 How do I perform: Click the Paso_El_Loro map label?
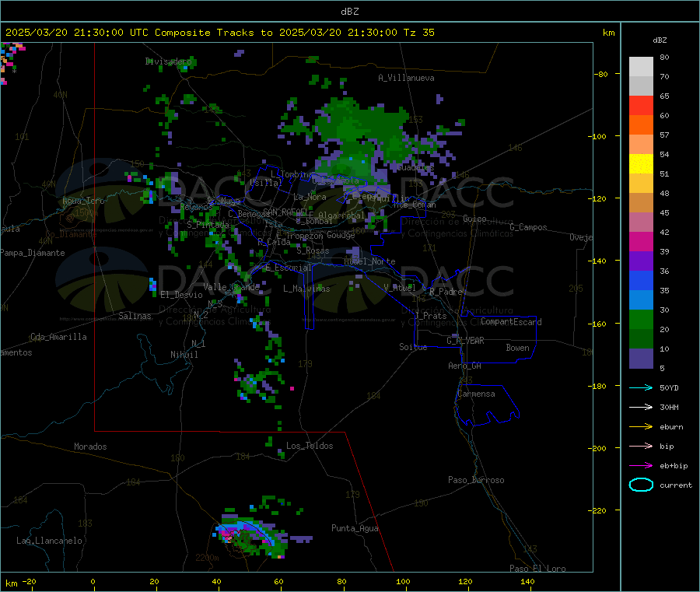tap(537, 569)
